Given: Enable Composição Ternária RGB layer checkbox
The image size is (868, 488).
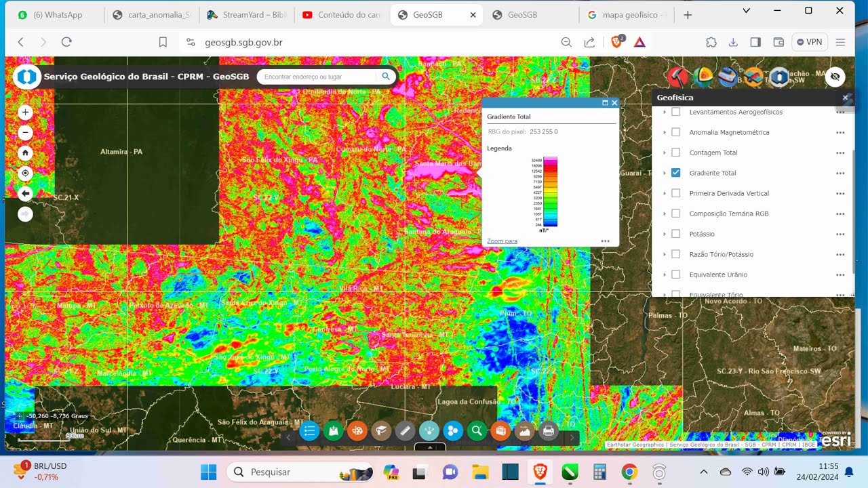Looking at the screenshot, I should [x=675, y=213].
